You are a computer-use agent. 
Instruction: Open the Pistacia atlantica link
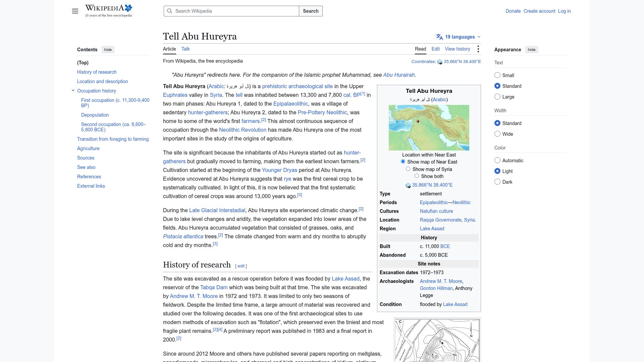tap(183, 237)
